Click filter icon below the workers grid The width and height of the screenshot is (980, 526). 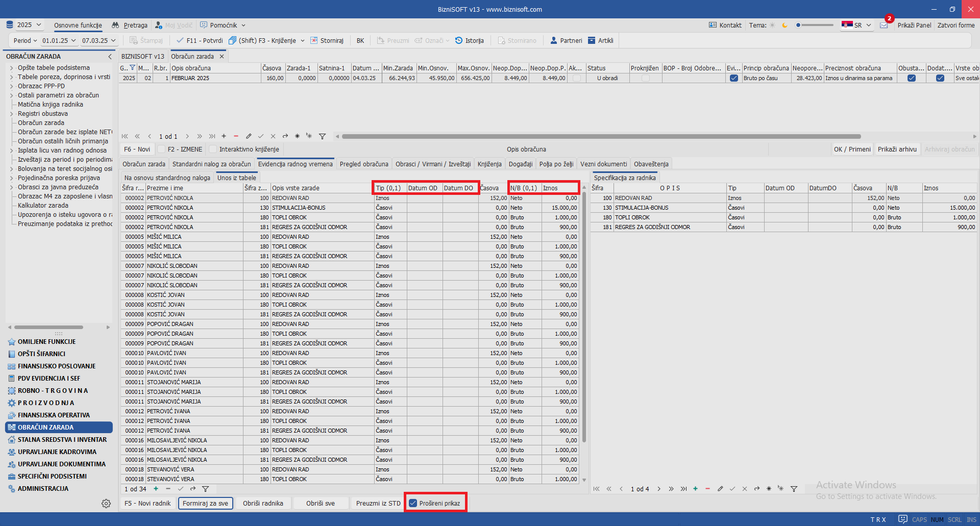(x=206, y=489)
